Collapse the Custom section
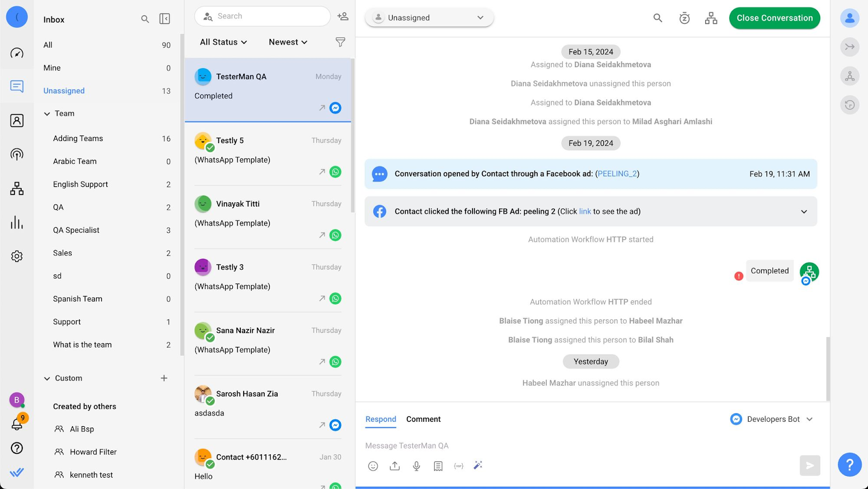This screenshot has width=868, height=489. 47,378
